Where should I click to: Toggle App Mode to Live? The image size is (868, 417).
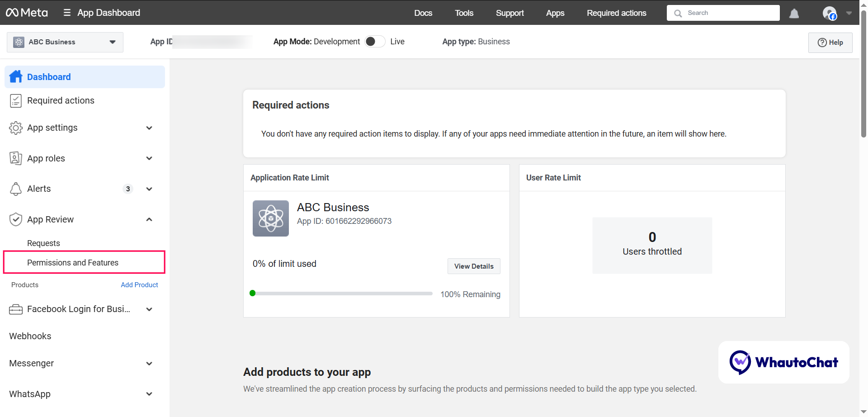375,42
